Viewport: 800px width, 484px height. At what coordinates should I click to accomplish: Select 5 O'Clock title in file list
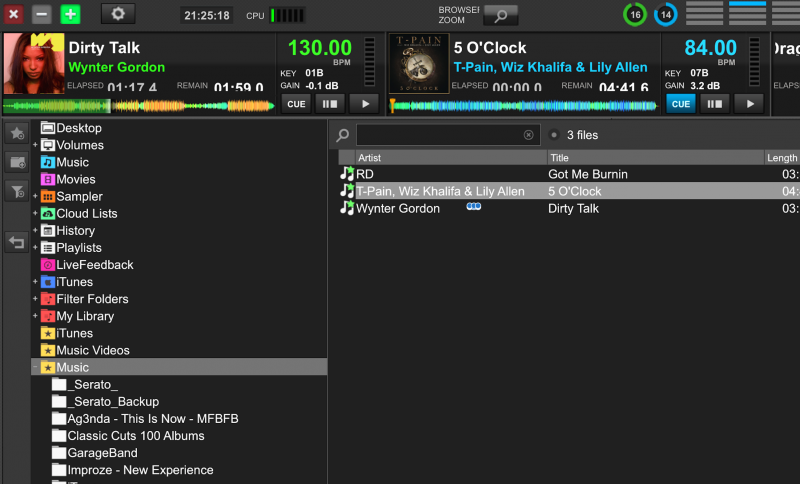click(x=574, y=191)
